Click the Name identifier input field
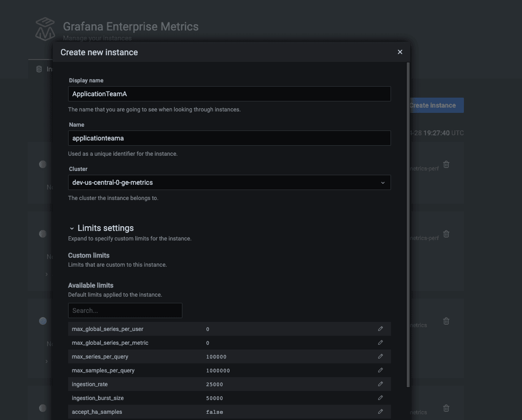Image resolution: width=522 pixels, height=420 pixels. pos(229,138)
